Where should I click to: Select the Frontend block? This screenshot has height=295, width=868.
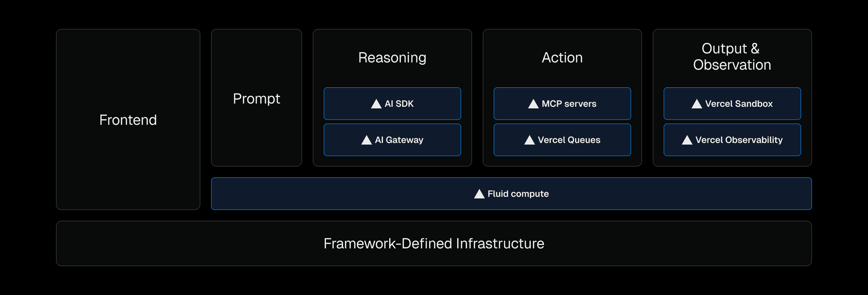pos(128,120)
